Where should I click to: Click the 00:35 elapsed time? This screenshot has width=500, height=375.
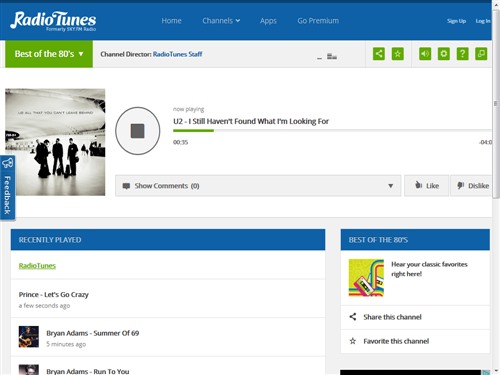tap(180, 142)
